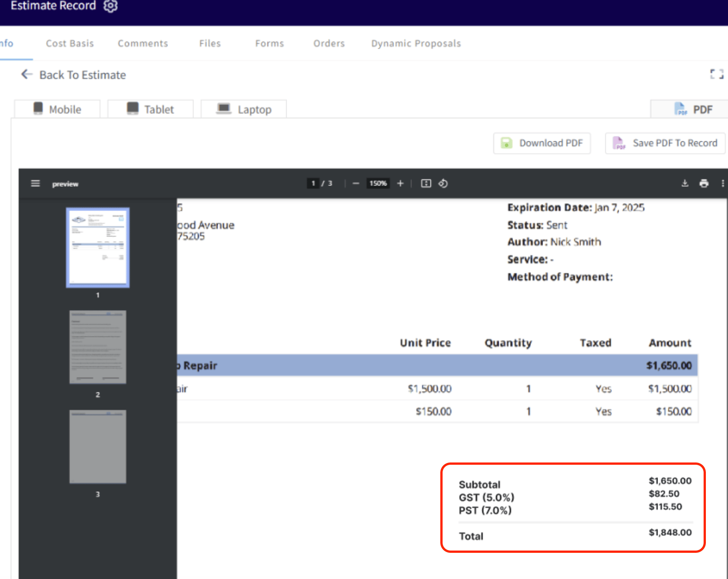Select page 2 thumbnail

98,347
